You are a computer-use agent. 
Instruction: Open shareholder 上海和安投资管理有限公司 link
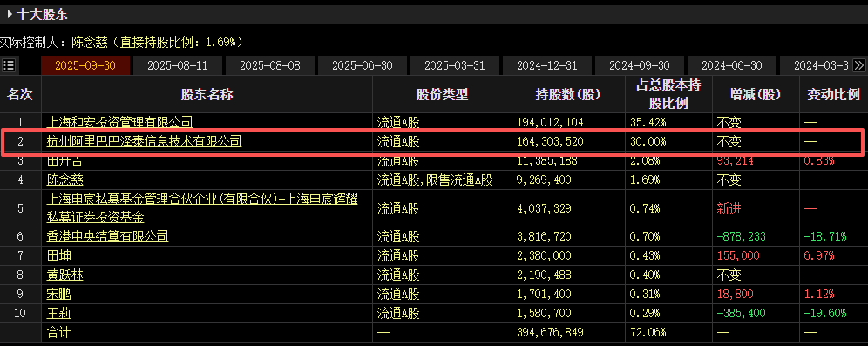pos(119,122)
